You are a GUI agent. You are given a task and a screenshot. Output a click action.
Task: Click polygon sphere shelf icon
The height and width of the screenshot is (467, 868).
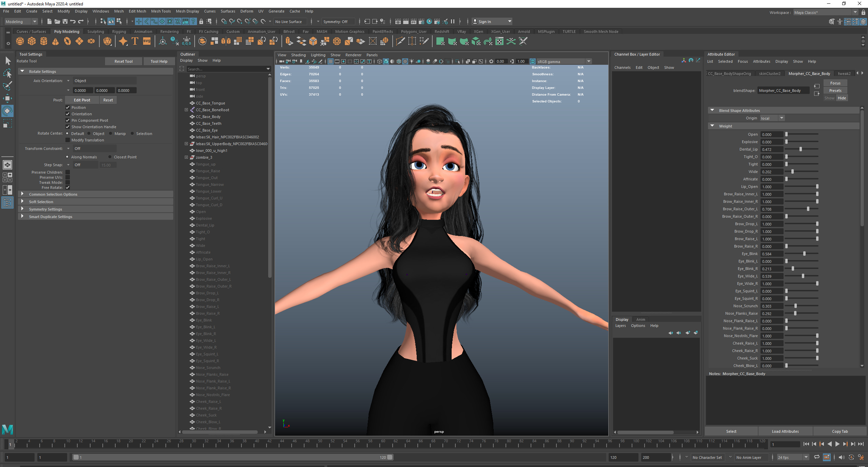click(x=20, y=41)
